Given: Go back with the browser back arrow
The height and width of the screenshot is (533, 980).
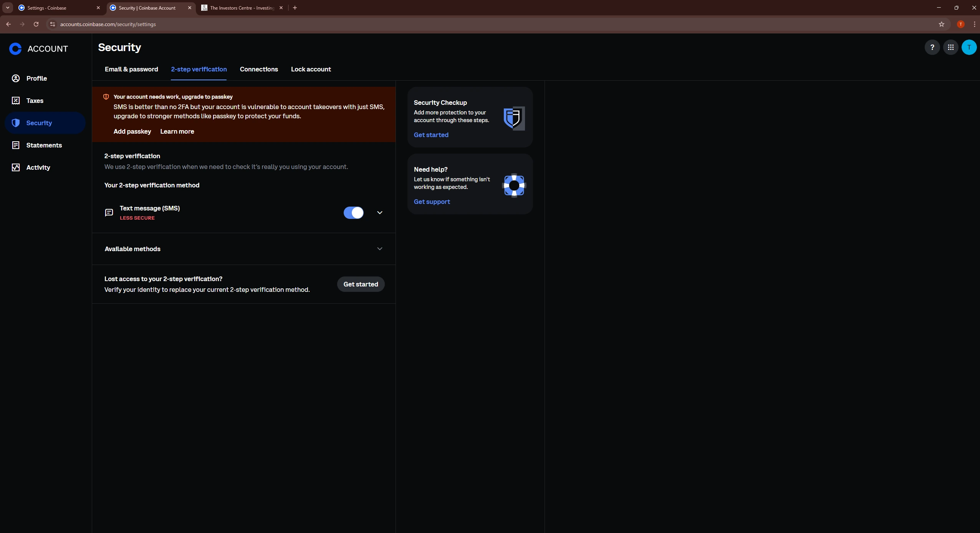Looking at the screenshot, I should tap(8, 24).
